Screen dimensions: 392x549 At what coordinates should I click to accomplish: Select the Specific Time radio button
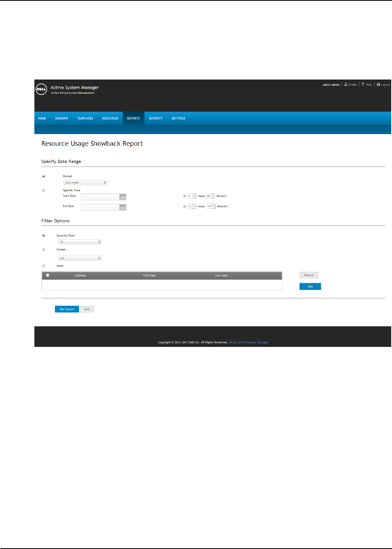[43, 191]
